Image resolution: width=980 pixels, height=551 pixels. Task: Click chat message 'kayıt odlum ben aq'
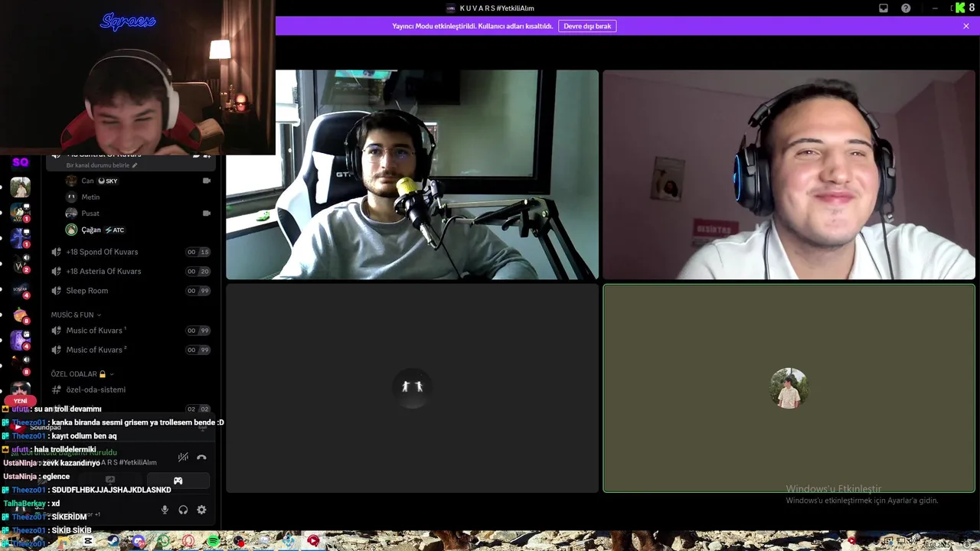point(83,436)
